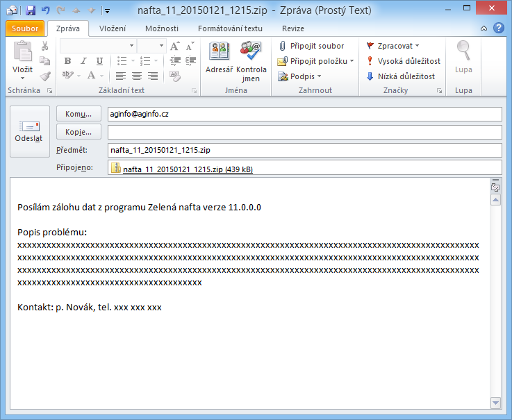Toggle Italic formatting

coord(83,61)
